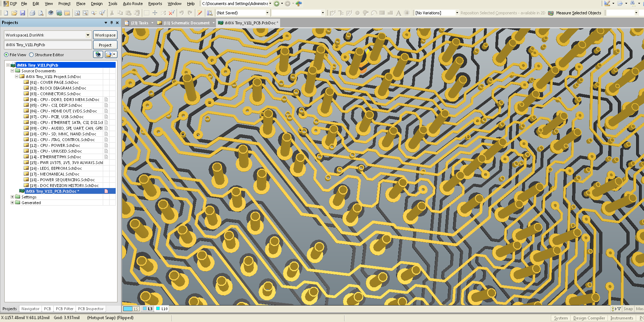The image size is (644, 322).
Task: Select the File View radio button
Action: (x=6, y=55)
